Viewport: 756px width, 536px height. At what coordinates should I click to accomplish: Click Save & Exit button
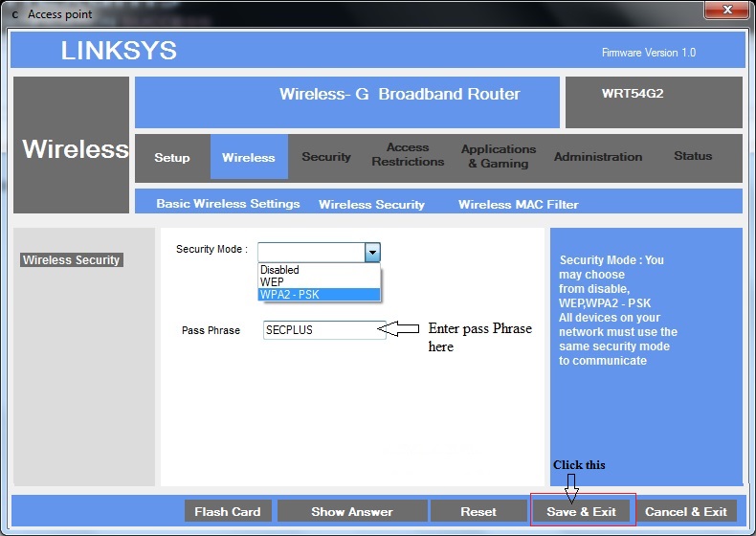582,511
